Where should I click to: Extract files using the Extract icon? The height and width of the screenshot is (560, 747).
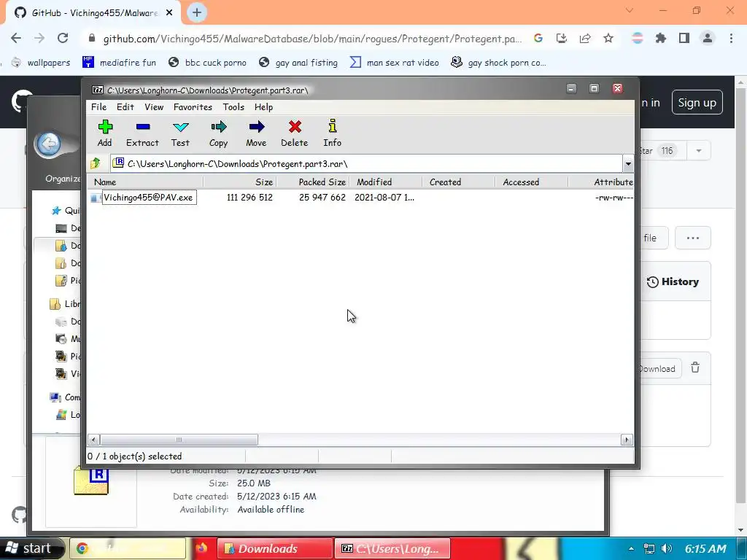[142, 133]
